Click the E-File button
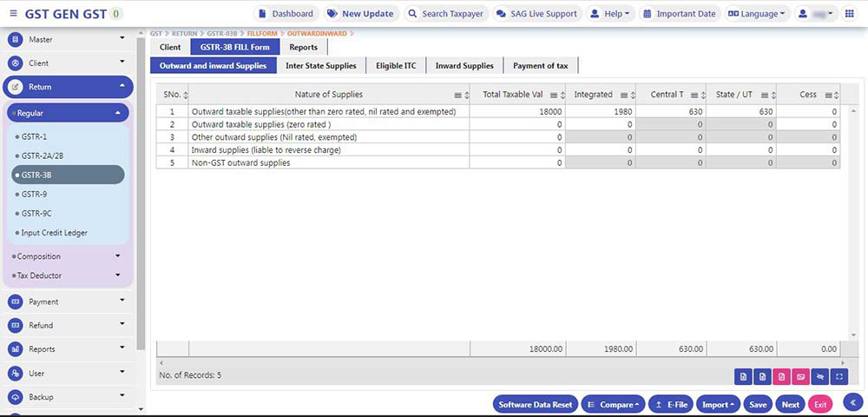This screenshot has width=868, height=417. tap(671, 404)
